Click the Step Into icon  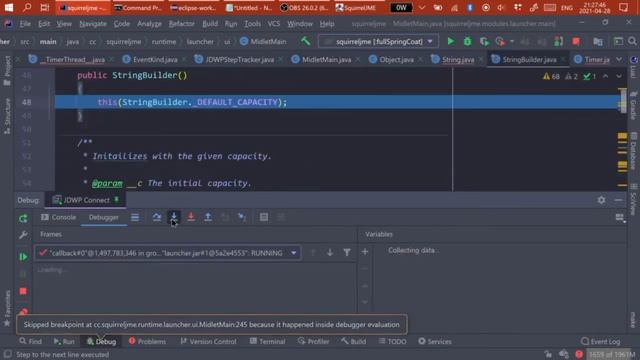pyautogui.click(x=174, y=217)
